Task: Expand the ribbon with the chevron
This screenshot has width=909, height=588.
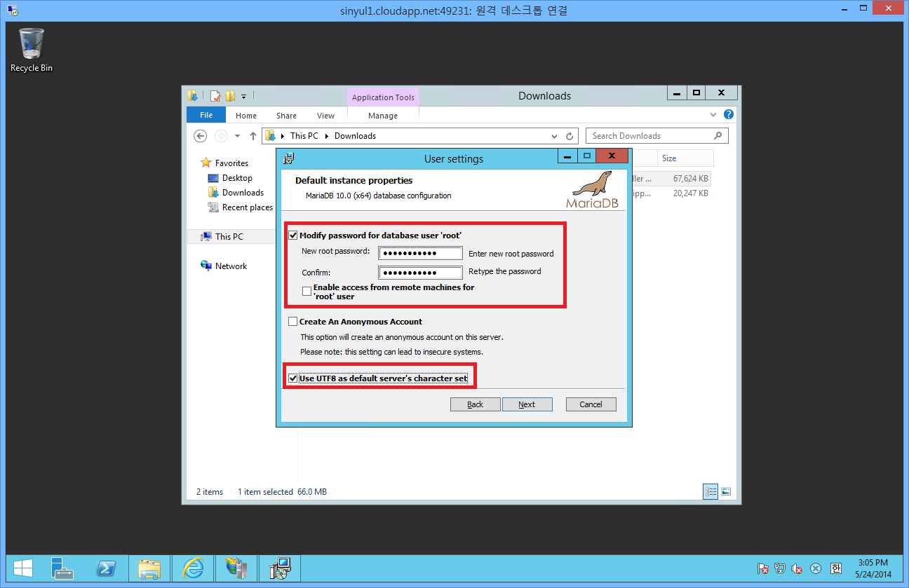Action: coord(714,114)
